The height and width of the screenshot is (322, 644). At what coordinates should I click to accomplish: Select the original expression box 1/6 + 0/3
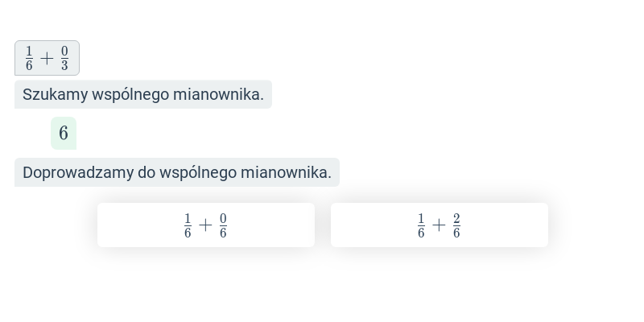(x=47, y=58)
